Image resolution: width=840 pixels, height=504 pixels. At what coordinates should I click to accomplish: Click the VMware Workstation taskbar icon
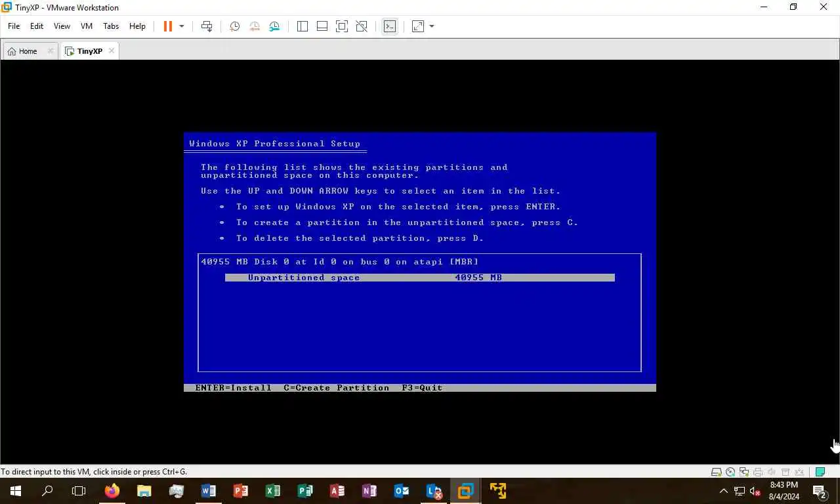(x=465, y=491)
